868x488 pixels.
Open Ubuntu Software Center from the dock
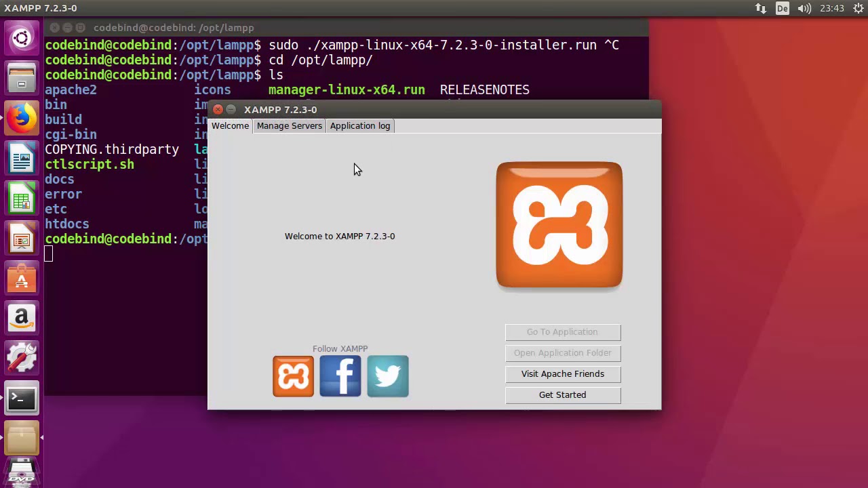(22, 278)
